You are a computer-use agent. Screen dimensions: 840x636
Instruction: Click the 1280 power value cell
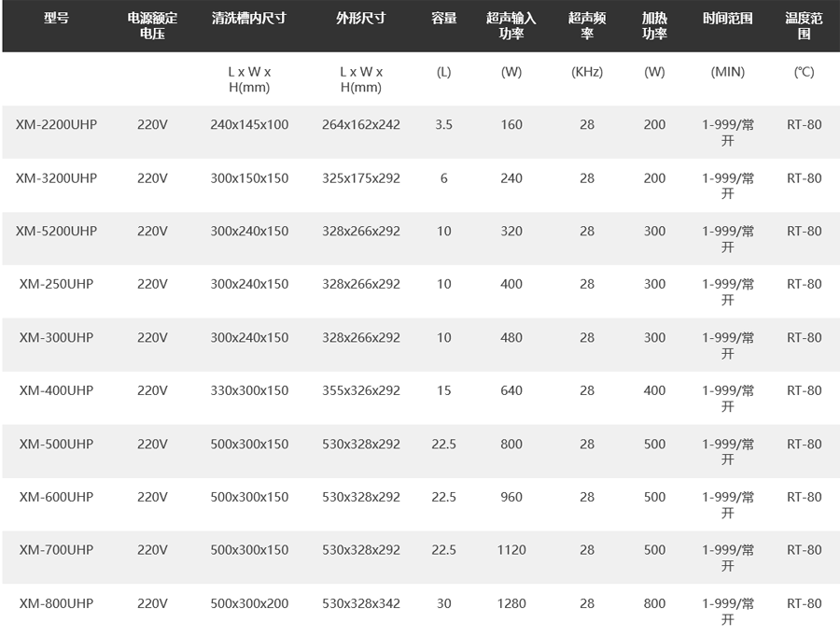(511, 603)
